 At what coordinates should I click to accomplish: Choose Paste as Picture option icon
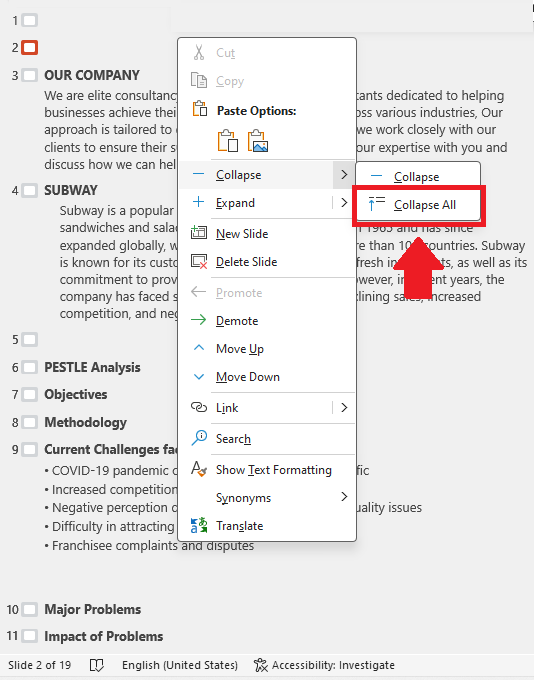[258, 141]
